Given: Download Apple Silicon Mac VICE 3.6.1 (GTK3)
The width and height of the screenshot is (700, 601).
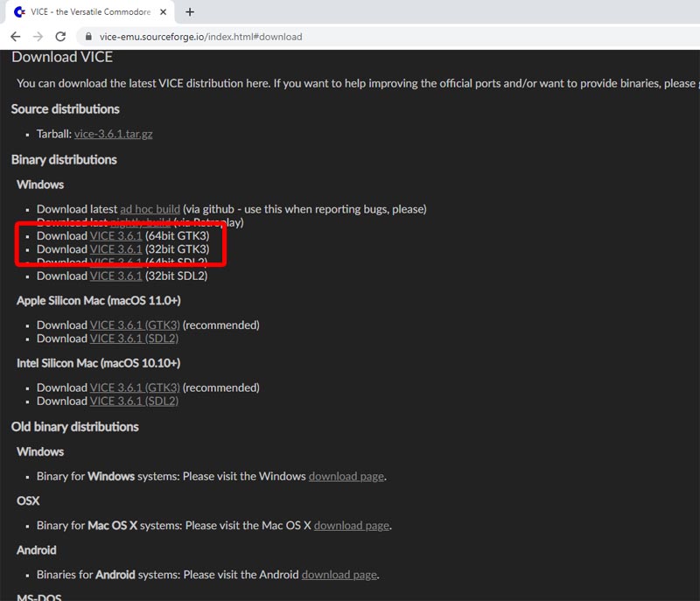Looking at the screenshot, I should point(135,325).
